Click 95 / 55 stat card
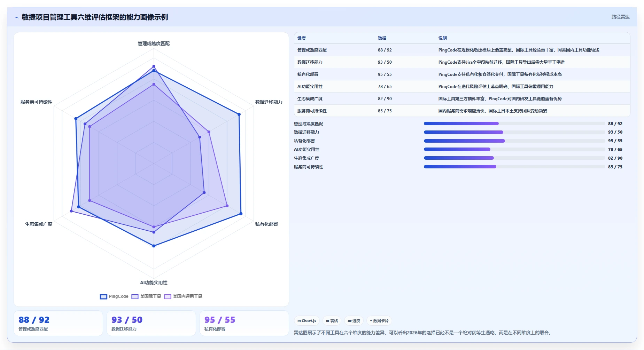Viewport: 644px width, 350px height. (x=244, y=323)
